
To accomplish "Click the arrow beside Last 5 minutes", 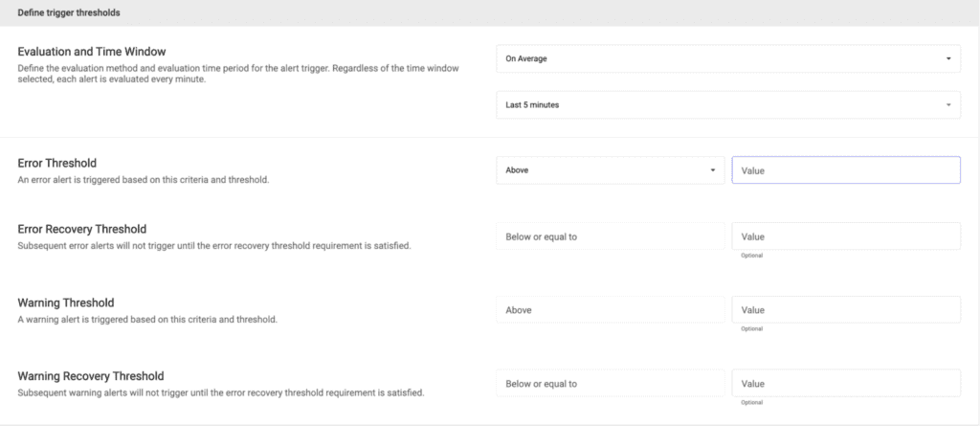I will (948, 105).
